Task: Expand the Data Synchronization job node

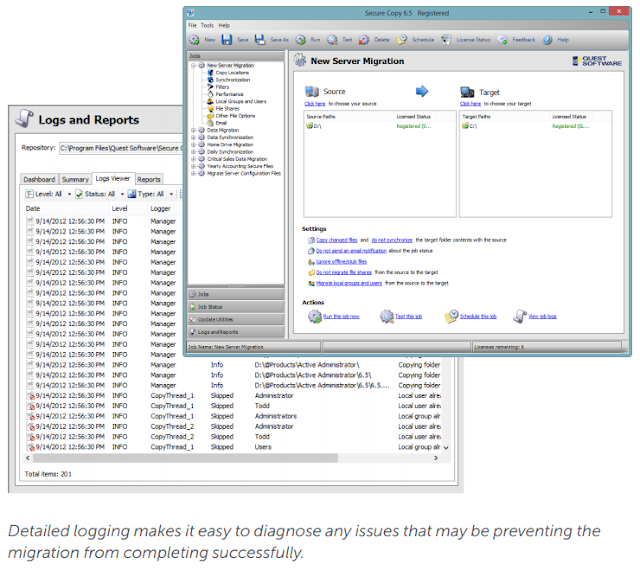Action: [194, 138]
